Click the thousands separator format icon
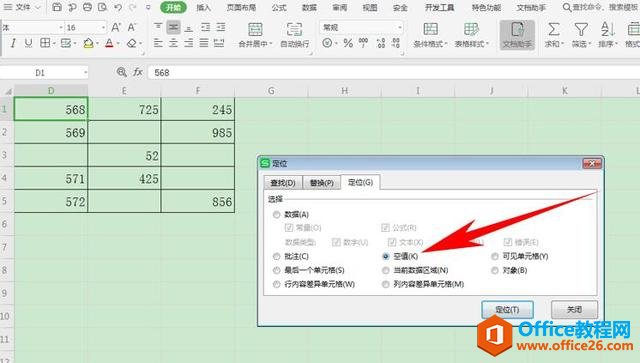This screenshot has width=640, height=363. tap(363, 43)
